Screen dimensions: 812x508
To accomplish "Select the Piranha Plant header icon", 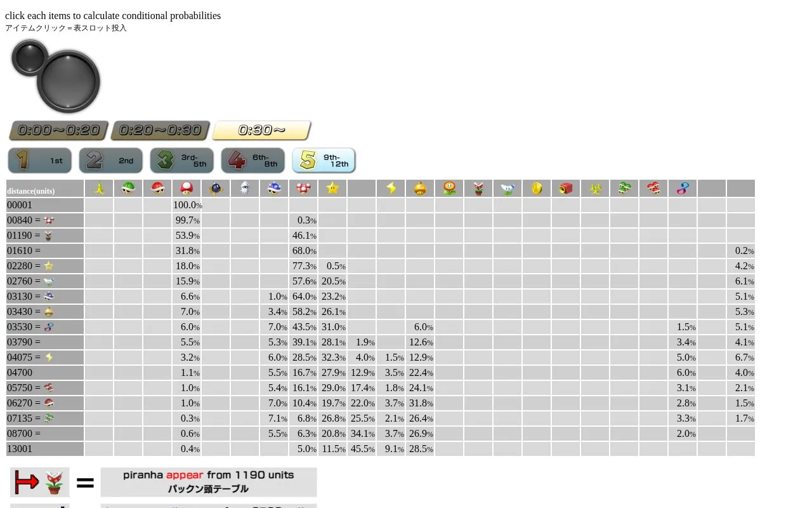I will [478, 188].
